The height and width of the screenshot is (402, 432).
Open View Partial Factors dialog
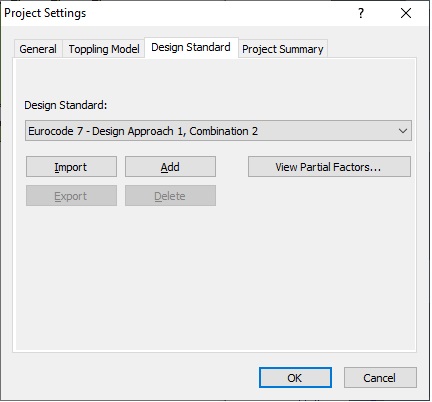tap(329, 167)
